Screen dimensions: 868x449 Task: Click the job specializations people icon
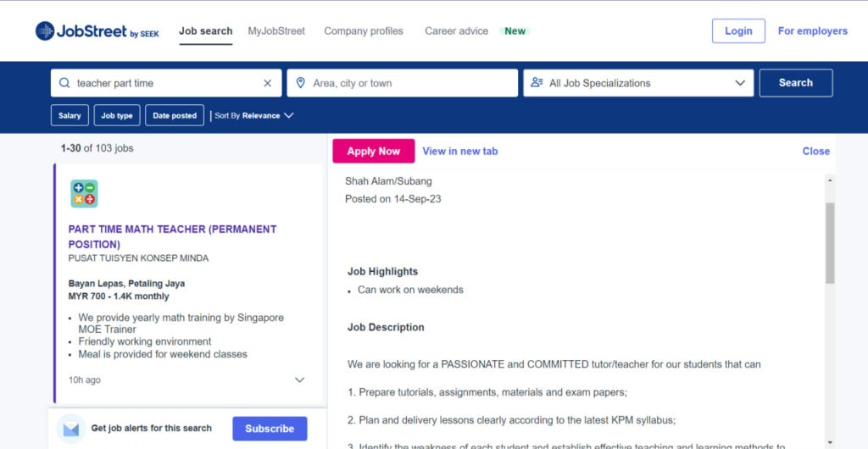(537, 83)
